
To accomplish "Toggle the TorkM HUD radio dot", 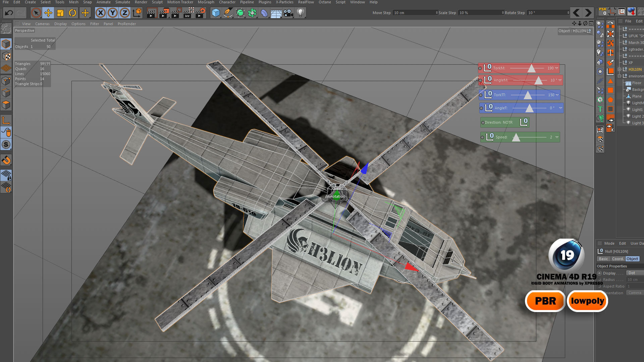I will click(x=480, y=68).
